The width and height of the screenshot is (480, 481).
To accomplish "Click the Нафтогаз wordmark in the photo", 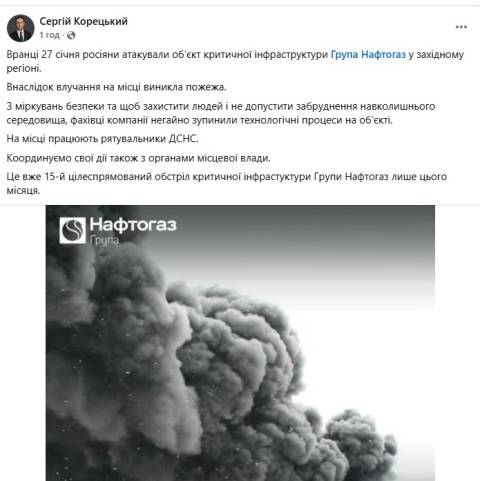I will [x=133, y=225].
